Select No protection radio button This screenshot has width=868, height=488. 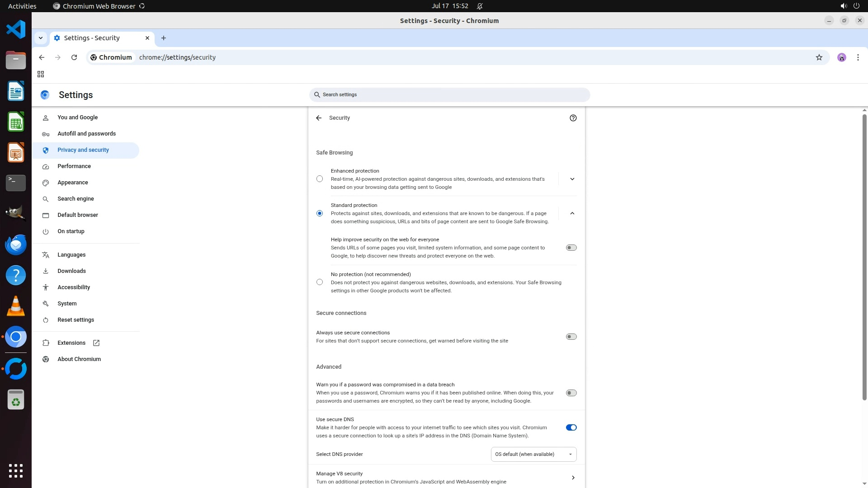(x=320, y=282)
